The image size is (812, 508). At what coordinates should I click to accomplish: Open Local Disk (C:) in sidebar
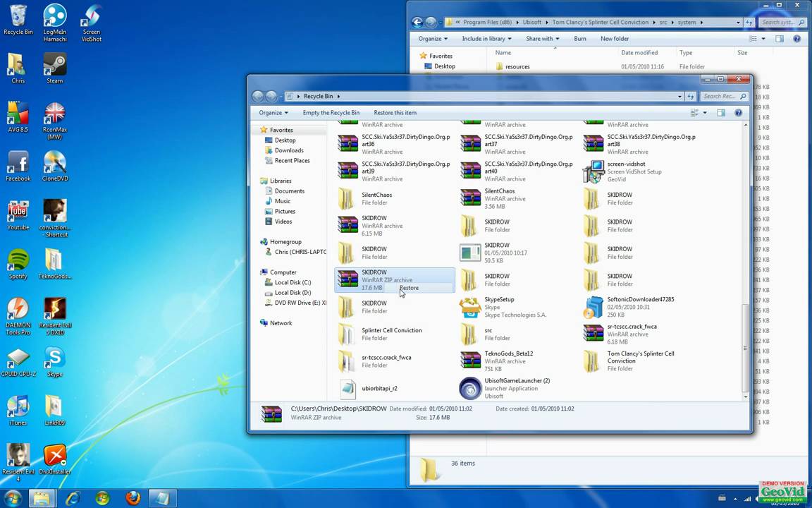pyautogui.click(x=292, y=282)
